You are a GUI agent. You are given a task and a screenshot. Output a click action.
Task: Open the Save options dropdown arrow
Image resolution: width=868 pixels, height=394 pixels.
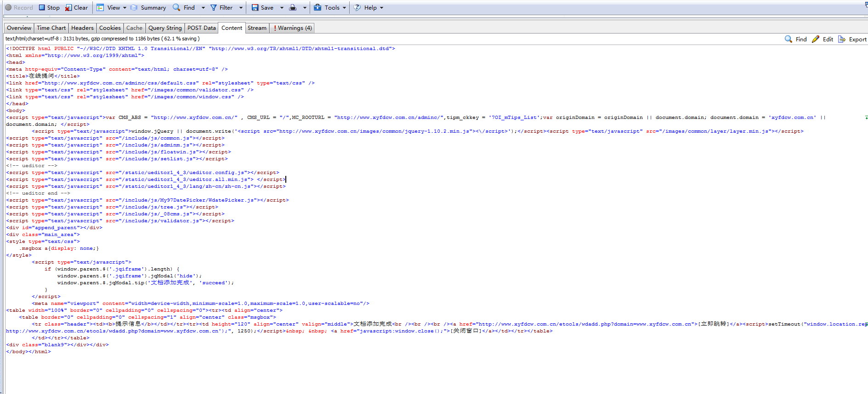[282, 8]
